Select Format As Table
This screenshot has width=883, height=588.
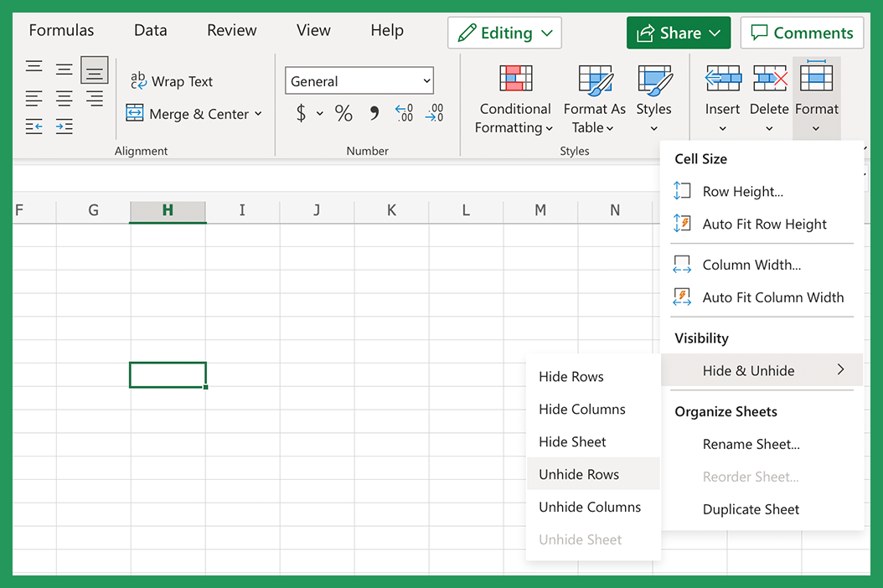click(x=594, y=101)
